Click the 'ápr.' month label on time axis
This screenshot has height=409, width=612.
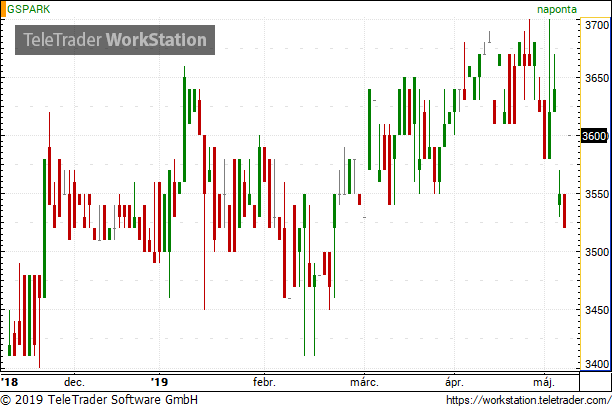(455, 382)
